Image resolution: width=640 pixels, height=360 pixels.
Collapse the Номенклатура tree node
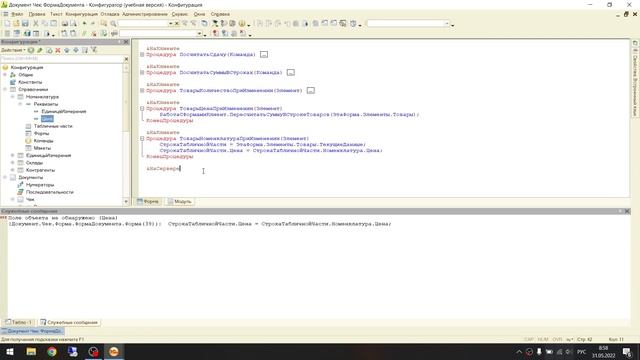[x=13, y=97]
